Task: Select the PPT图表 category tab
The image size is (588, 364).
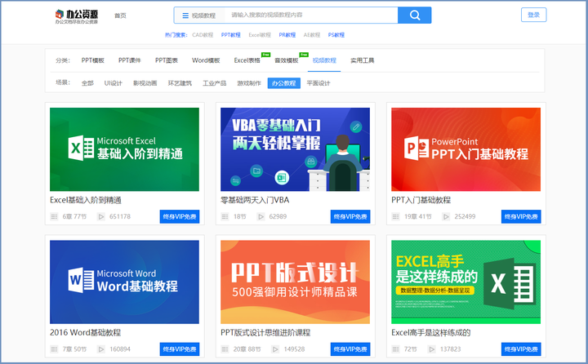Action: click(x=167, y=60)
